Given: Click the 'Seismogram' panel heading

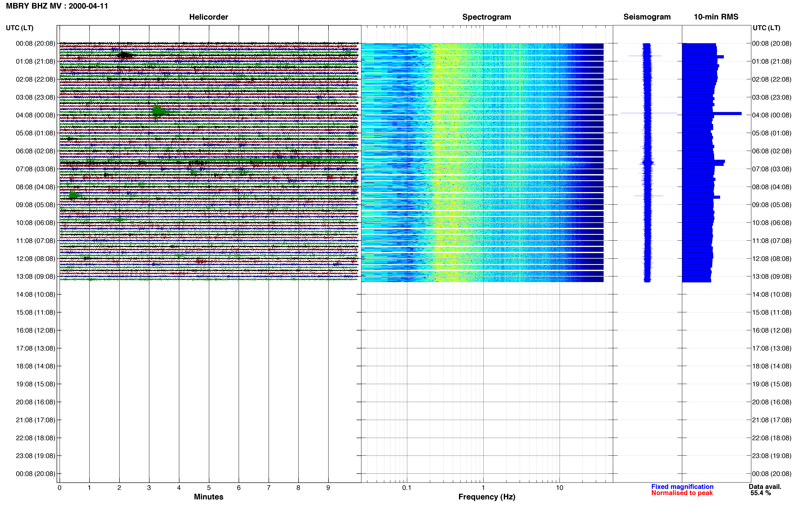Looking at the screenshot, I should point(647,17).
